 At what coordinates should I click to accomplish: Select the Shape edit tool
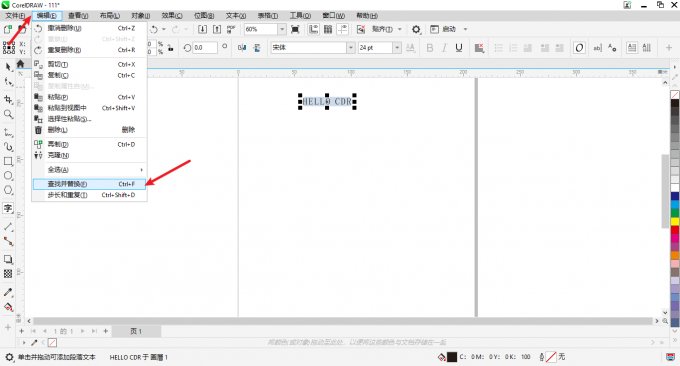tap(8, 82)
